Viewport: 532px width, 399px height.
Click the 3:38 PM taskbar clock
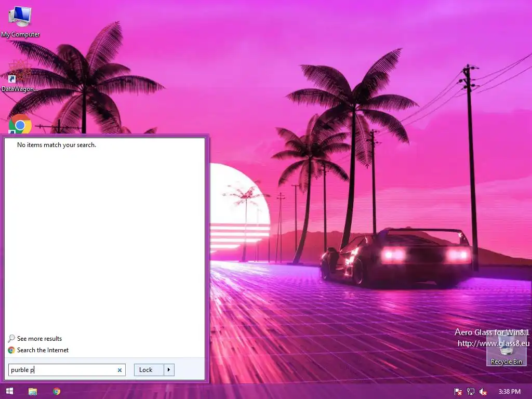[510, 392]
